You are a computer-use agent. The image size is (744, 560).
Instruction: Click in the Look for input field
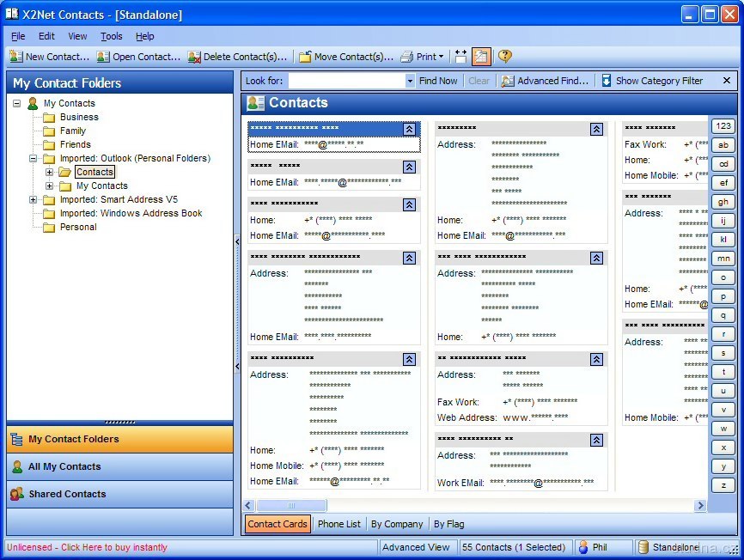coord(347,81)
